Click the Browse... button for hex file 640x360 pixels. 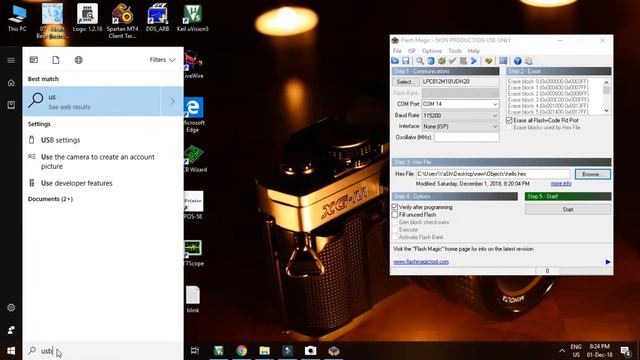[x=593, y=174]
